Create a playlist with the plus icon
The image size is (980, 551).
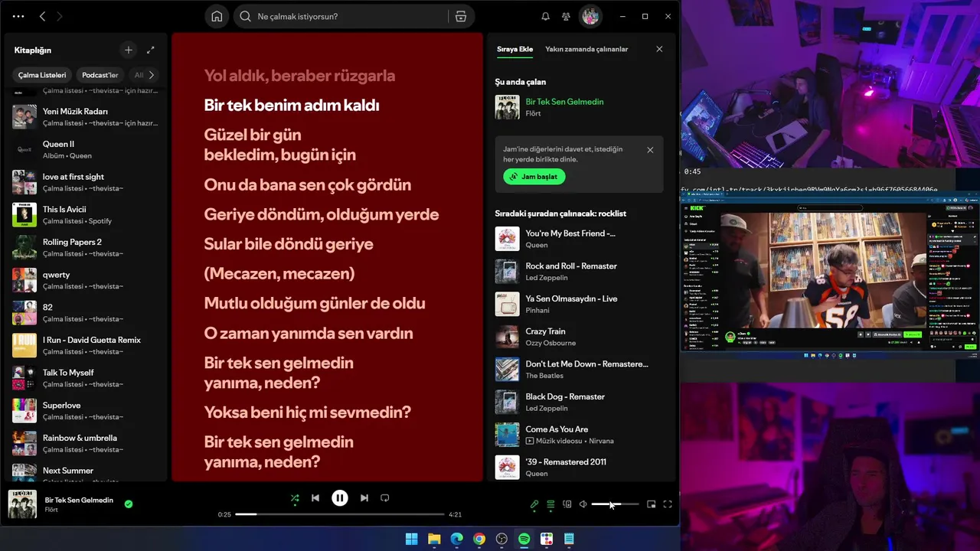tap(129, 50)
